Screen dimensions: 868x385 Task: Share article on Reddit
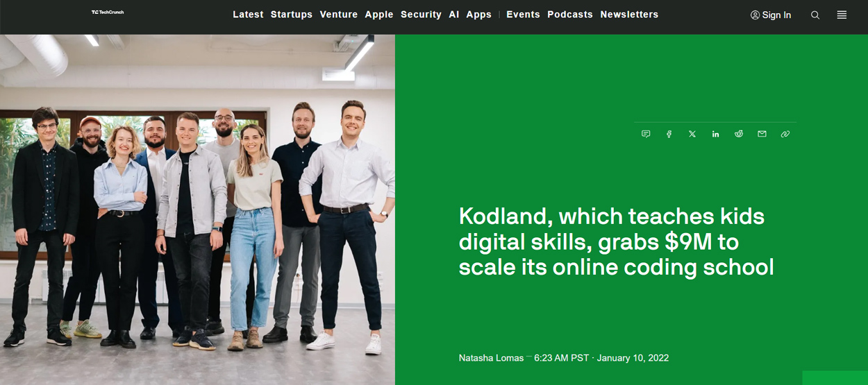tap(739, 134)
